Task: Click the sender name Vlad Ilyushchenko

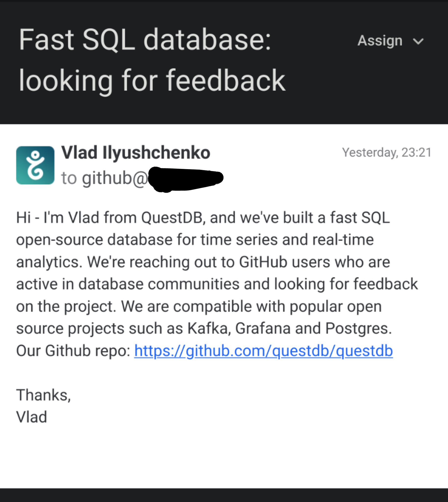Action: (135, 152)
